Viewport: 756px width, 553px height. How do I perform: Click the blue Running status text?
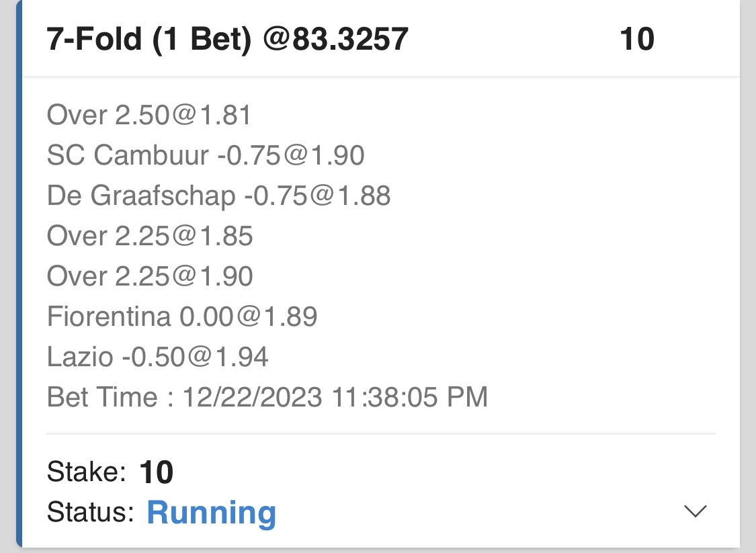[x=211, y=513]
